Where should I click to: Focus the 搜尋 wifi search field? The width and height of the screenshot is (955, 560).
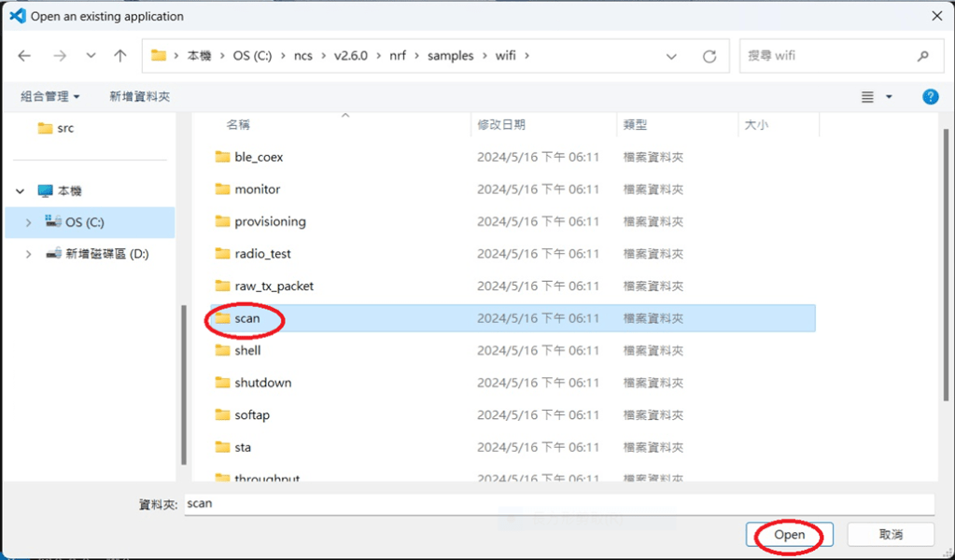[840, 56]
